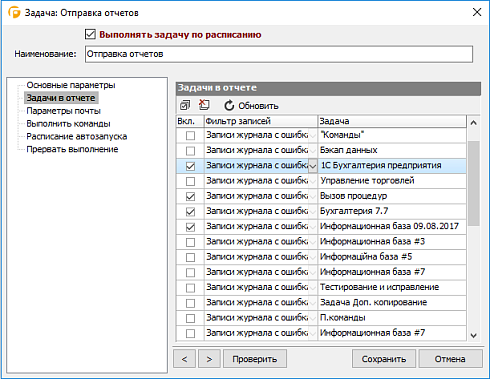Click the Фильтр записей column header
The image size is (490, 379).
click(x=261, y=121)
